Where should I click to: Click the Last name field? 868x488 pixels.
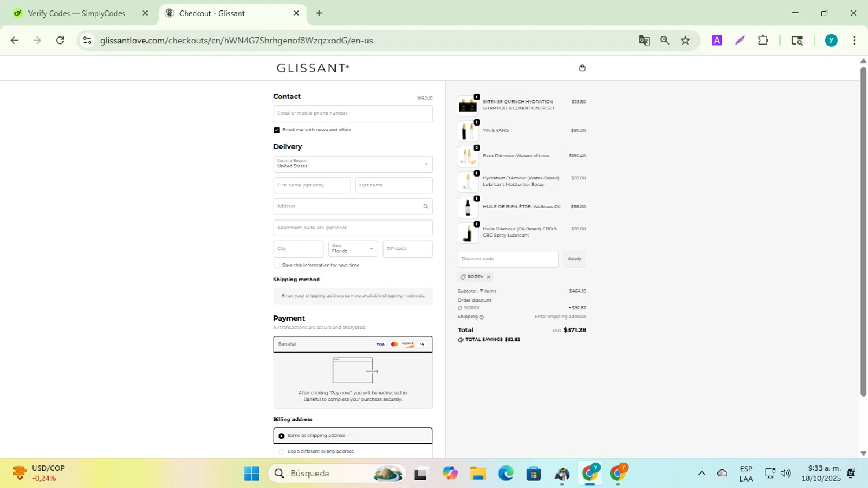click(394, 185)
